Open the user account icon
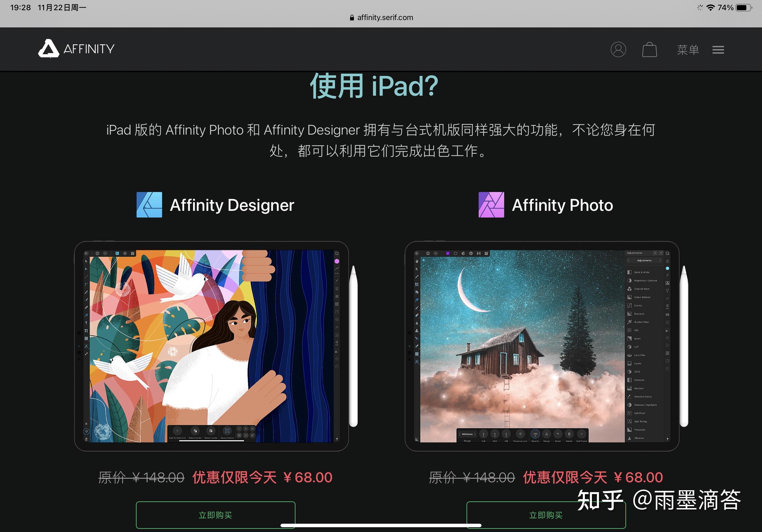762x532 pixels. (618, 49)
